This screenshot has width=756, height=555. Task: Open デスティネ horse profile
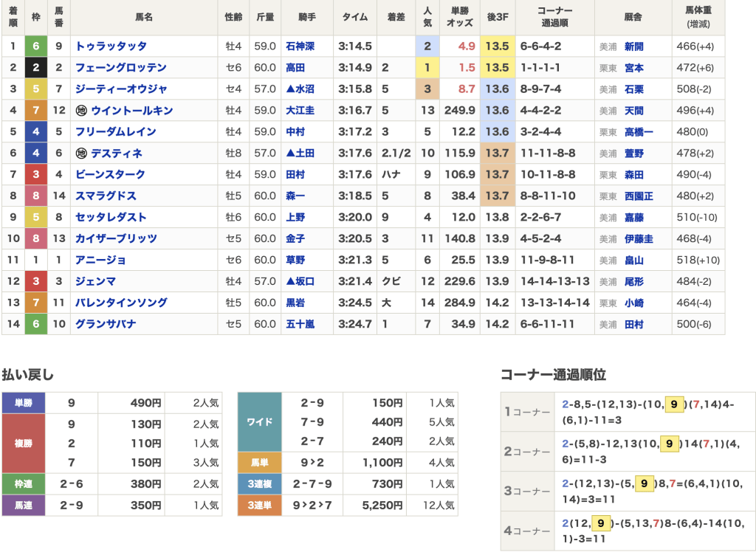pos(116,154)
